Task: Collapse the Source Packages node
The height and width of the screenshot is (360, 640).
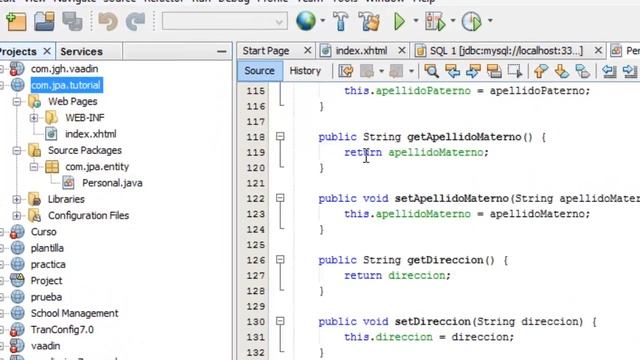Action: [x=17, y=150]
